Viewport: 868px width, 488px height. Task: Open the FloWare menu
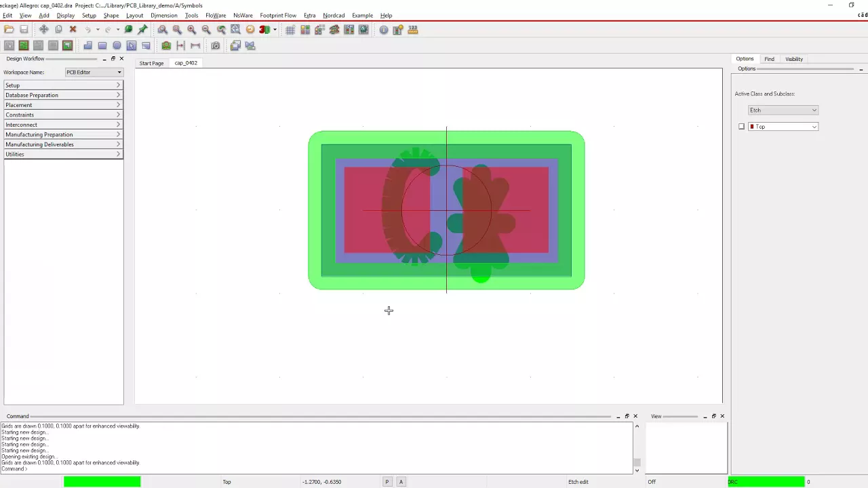pyautogui.click(x=216, y=15)
